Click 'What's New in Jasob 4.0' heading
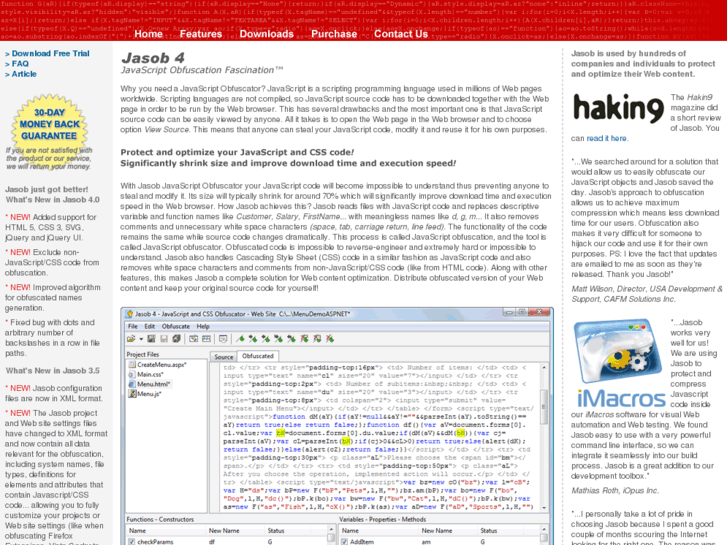The height and width of the screenshot is (545, 727). coord(52,200)
